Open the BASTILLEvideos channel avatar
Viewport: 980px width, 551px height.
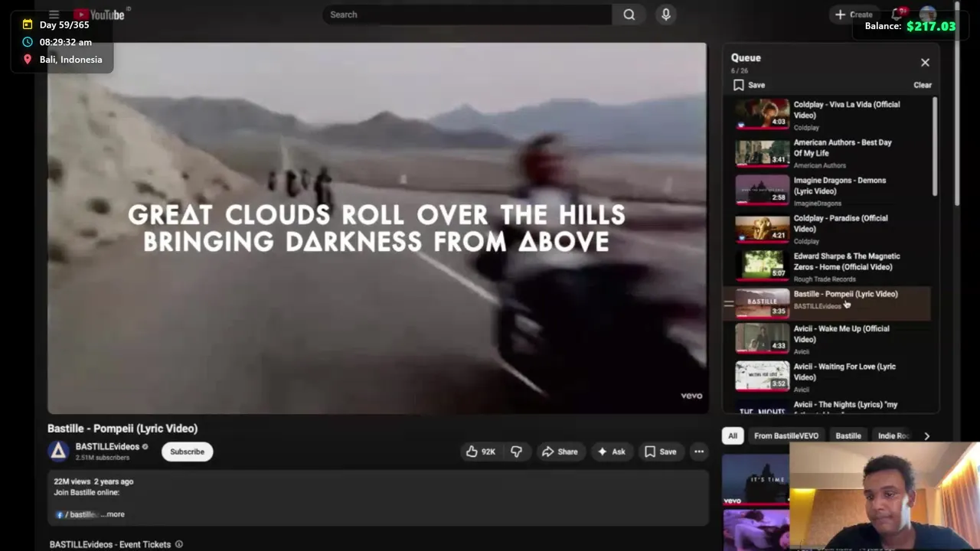tap(59, 452)
